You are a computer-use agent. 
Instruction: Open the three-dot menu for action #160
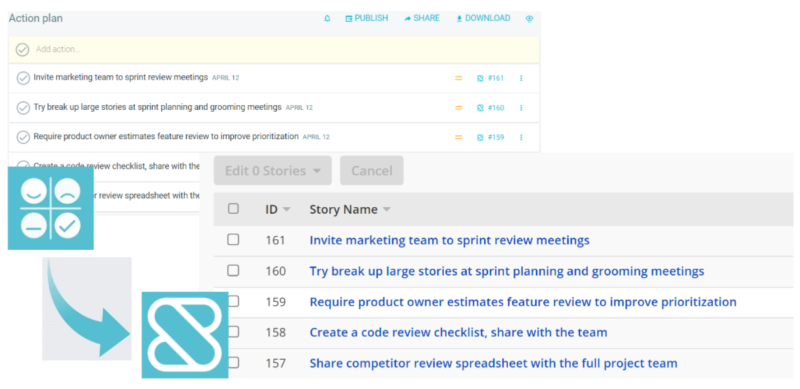[x=521, y=108]
